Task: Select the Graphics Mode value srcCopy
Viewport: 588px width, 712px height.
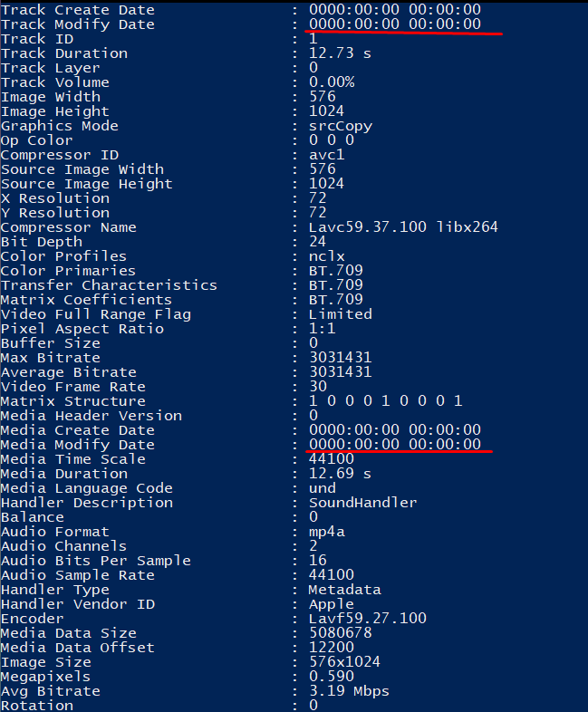Action: click(x=341, y=126)
